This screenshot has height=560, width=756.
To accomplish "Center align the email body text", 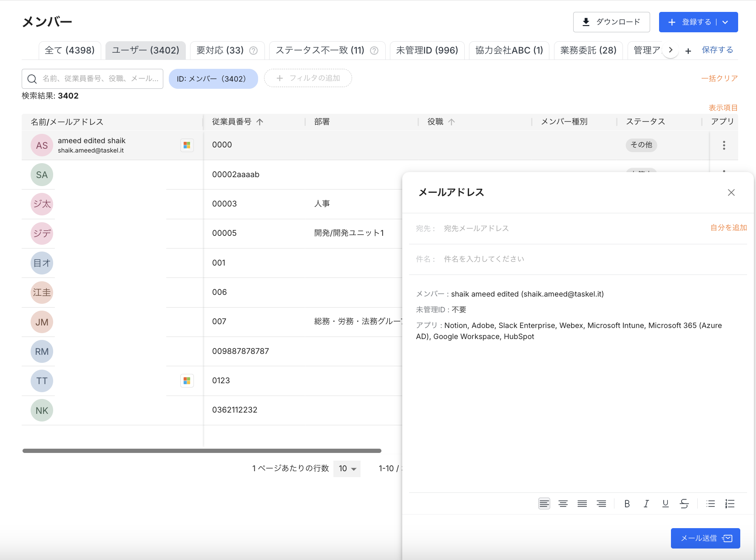I will (563, 504).
